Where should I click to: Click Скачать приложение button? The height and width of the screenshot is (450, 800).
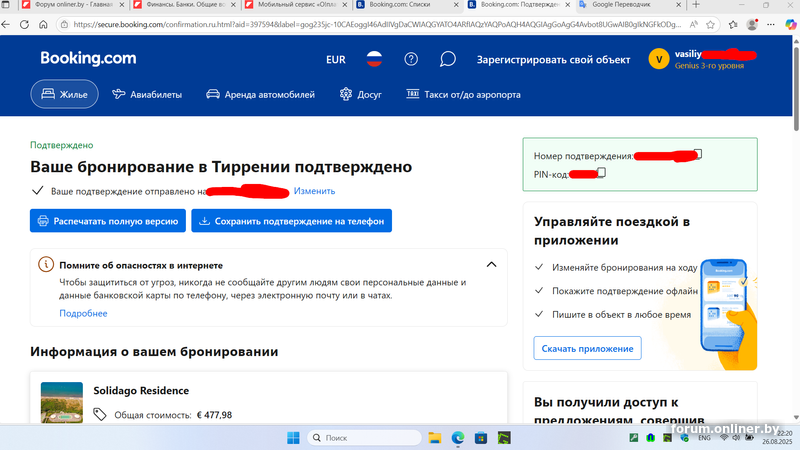[x=587, y=348]
